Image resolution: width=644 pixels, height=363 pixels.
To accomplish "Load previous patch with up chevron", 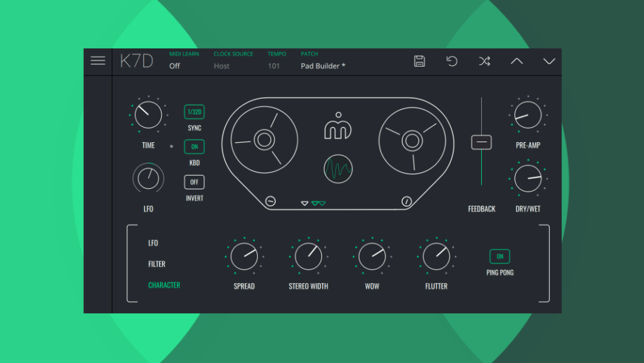I will [516, 61].
